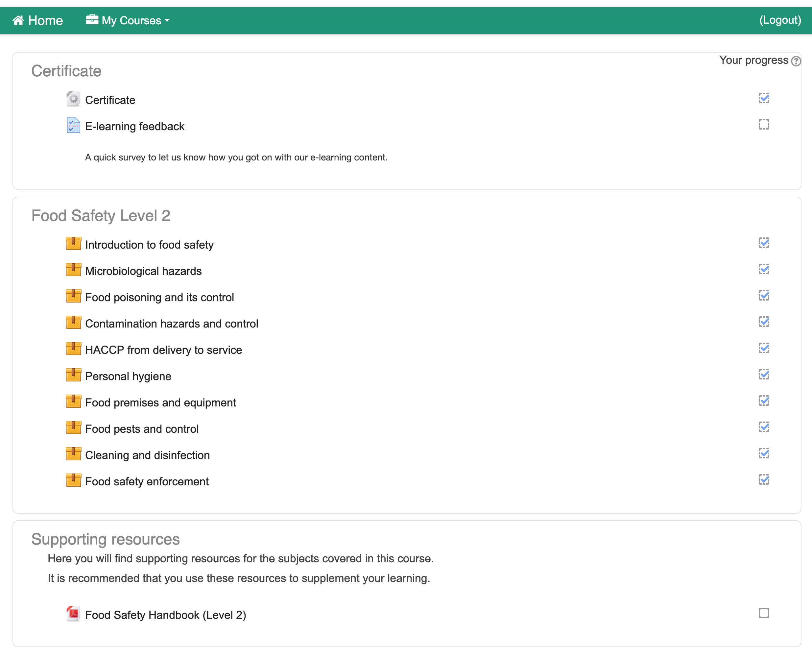Open Contamination hazards and control module

coord(171,324)
